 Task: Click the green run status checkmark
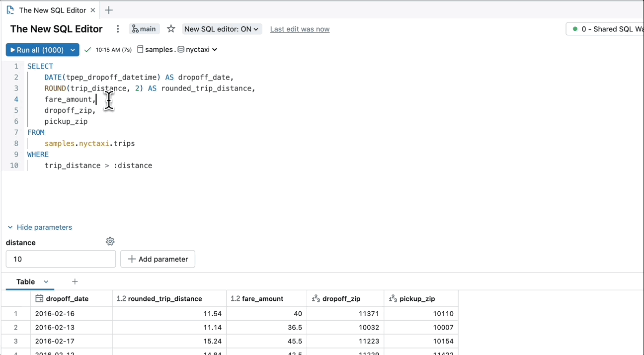pyautogui.click(x=87, y=49)
